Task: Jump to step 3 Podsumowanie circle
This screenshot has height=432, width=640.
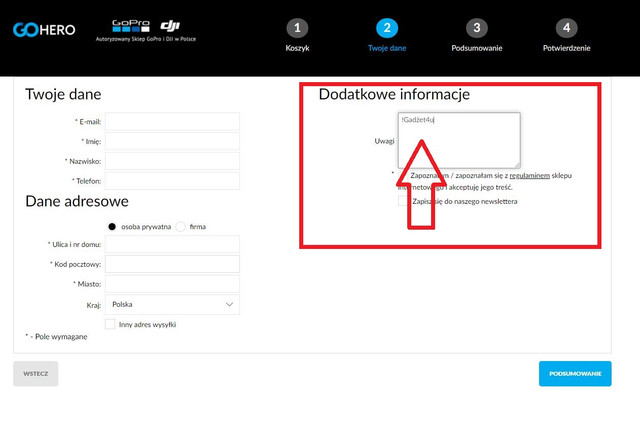Action: 477,28
